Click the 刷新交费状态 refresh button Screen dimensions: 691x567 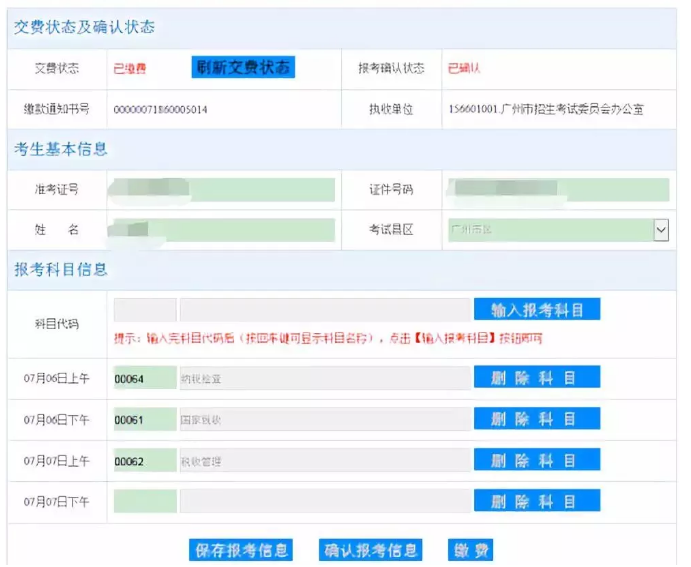tap(243, 67)
